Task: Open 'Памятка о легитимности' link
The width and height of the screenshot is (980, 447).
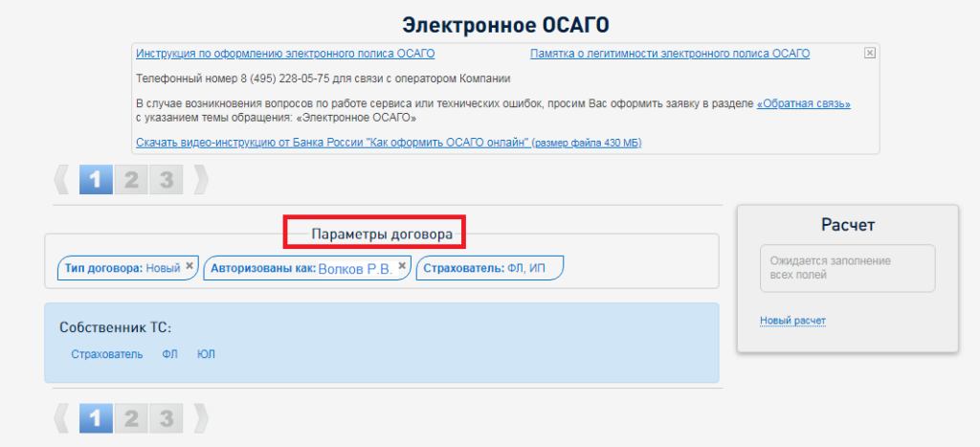Action: coord(669,54)
